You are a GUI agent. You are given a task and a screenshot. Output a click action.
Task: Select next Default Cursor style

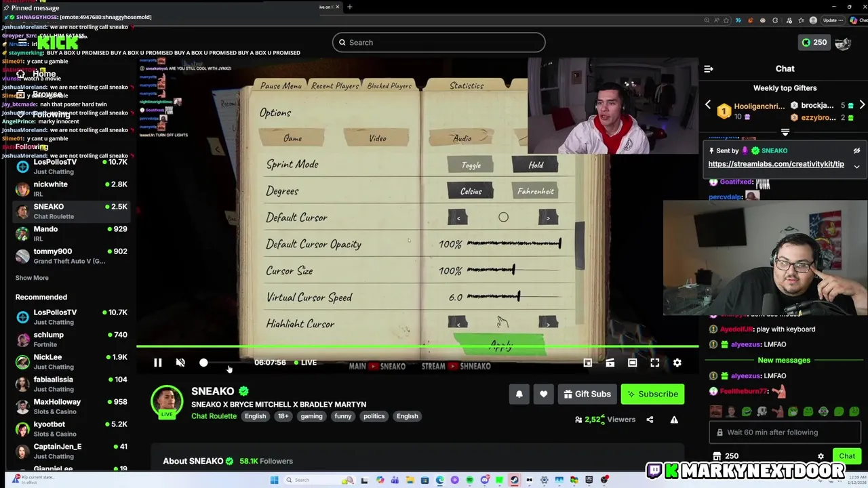pos(548,218)
